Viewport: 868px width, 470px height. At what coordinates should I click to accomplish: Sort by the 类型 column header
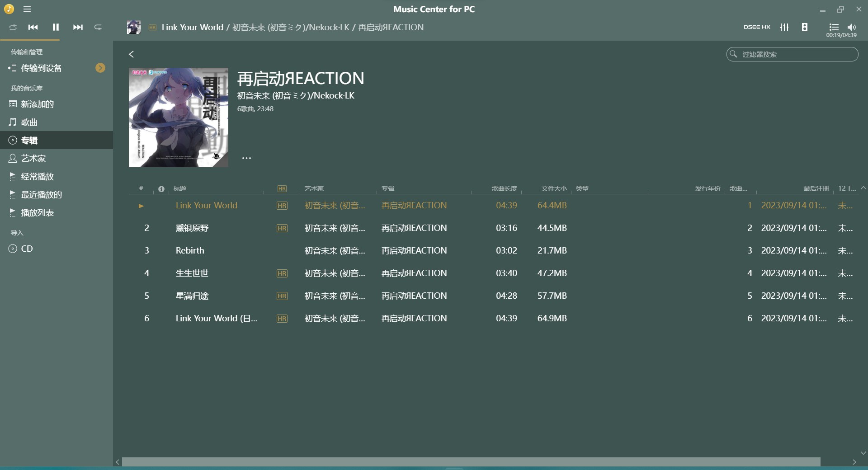(582, 188)
